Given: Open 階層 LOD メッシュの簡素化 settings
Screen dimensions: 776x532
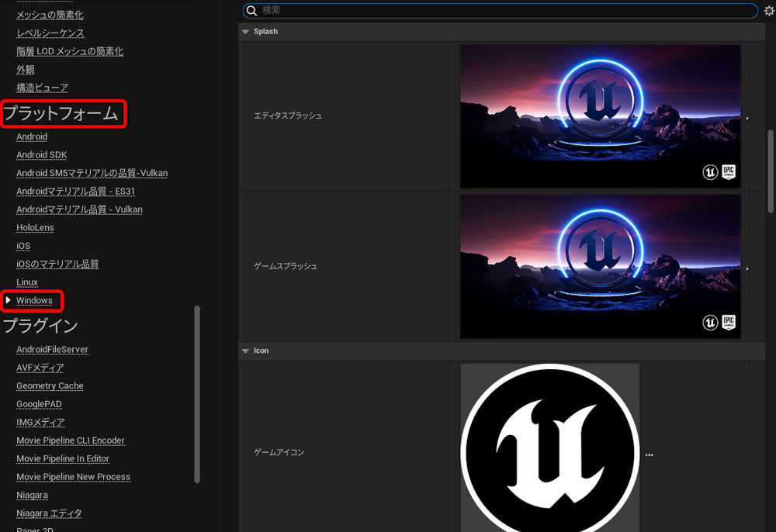Looking at the screenshot, I should coord(70,51).
